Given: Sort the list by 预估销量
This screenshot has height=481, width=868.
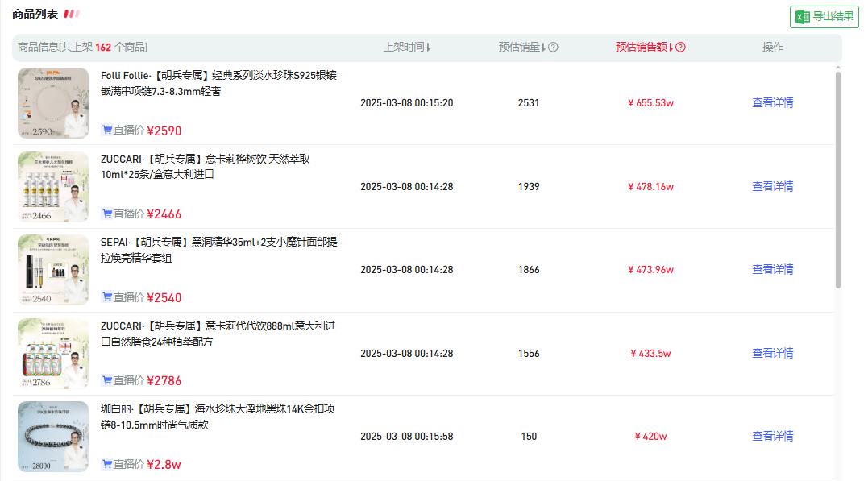Looking at the screenshot, I should pos(522,48).
